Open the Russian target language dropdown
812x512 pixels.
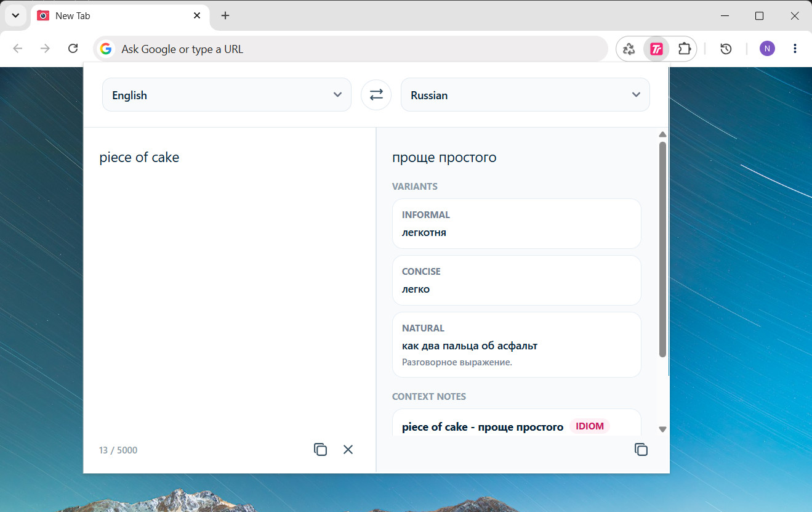(525, 95)
